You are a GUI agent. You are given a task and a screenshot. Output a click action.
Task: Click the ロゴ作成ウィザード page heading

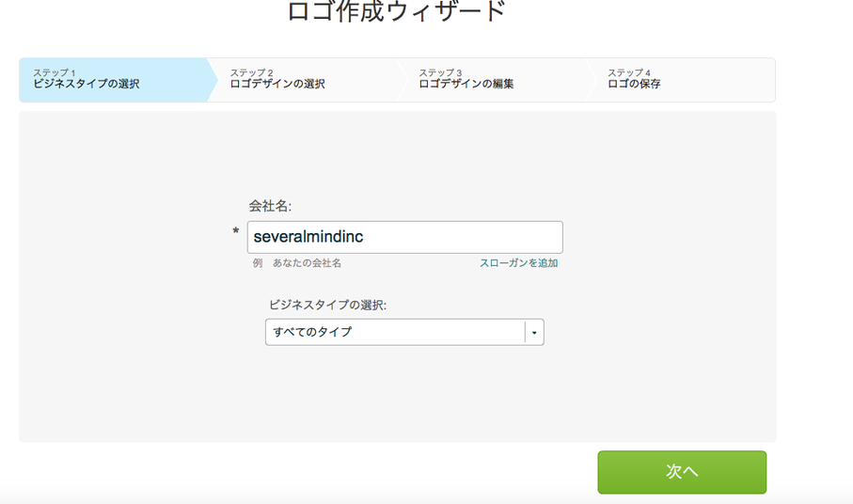pyautogui.click(x=397, y=11)
